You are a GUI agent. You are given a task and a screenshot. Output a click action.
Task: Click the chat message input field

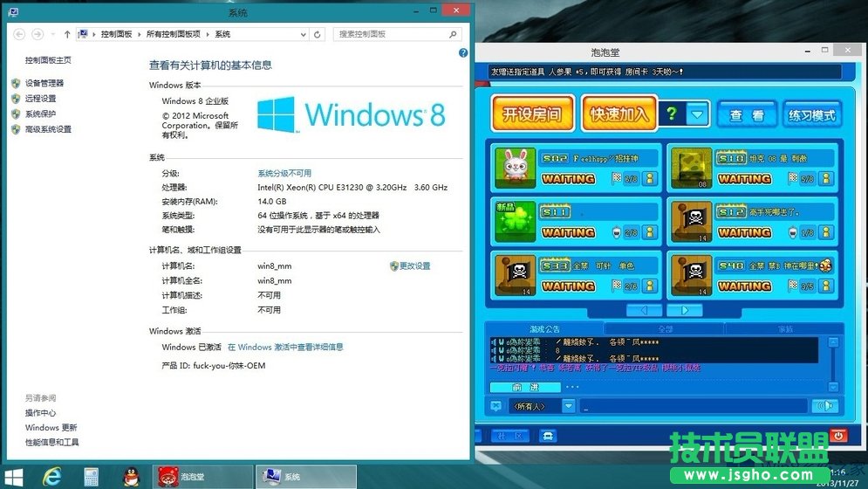694,406
